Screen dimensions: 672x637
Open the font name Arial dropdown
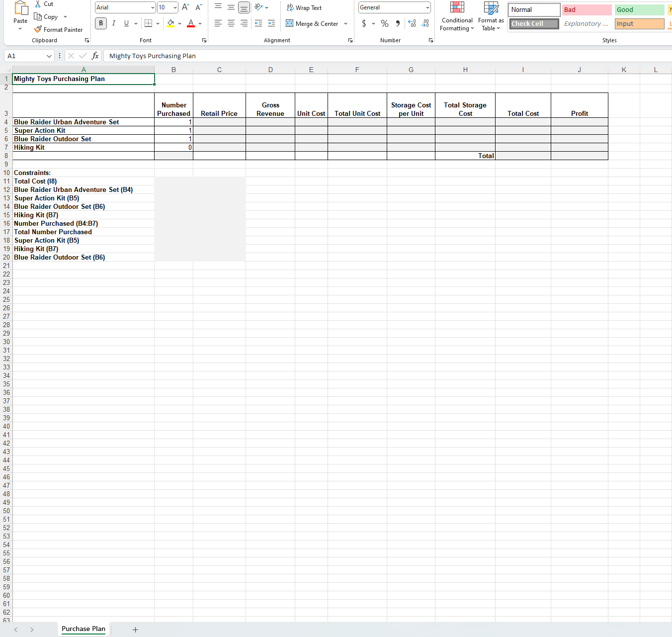(153, 7)
